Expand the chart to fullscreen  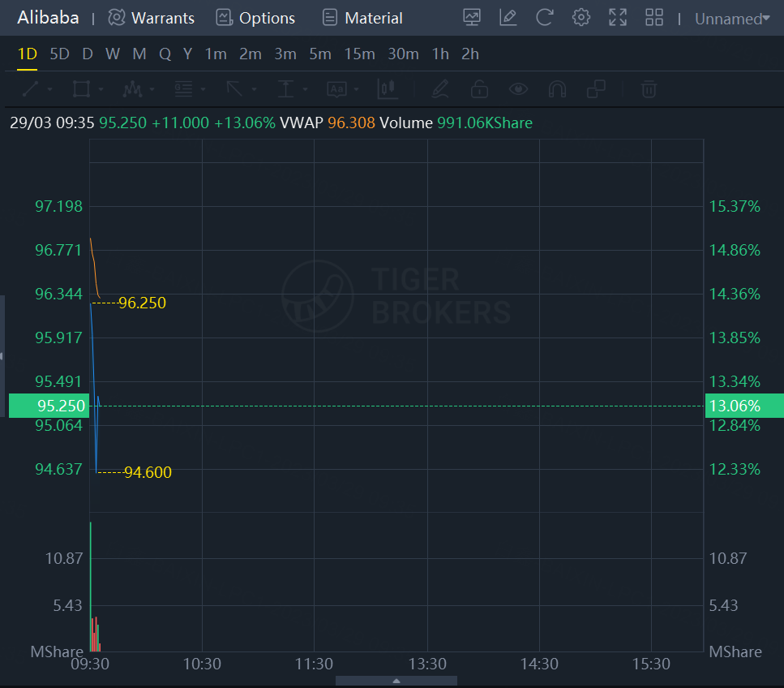(x=618, y=18)
